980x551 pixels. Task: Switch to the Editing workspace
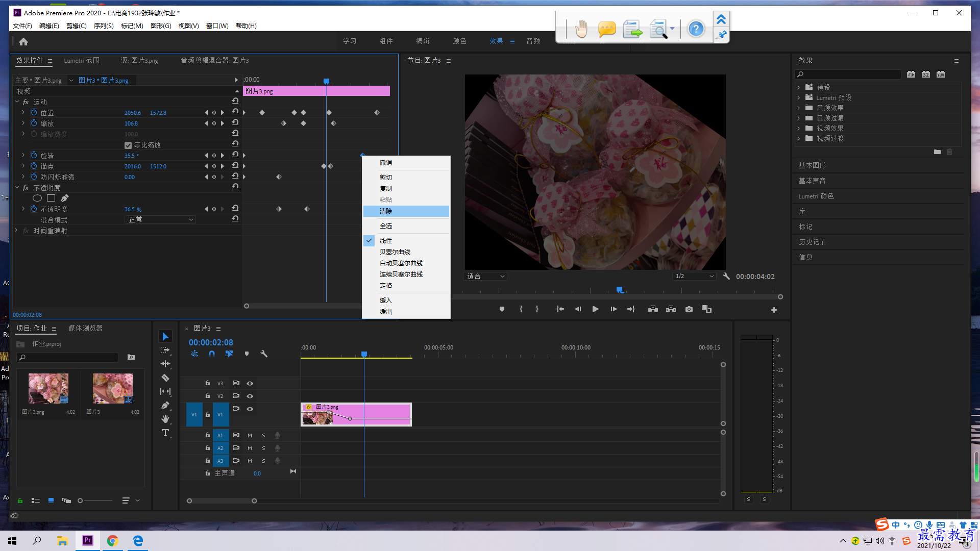423,41
